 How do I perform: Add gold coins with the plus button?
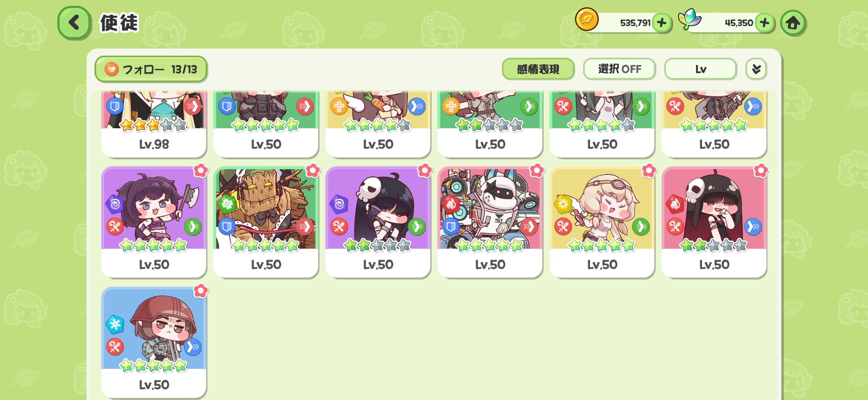coord(662,23)
